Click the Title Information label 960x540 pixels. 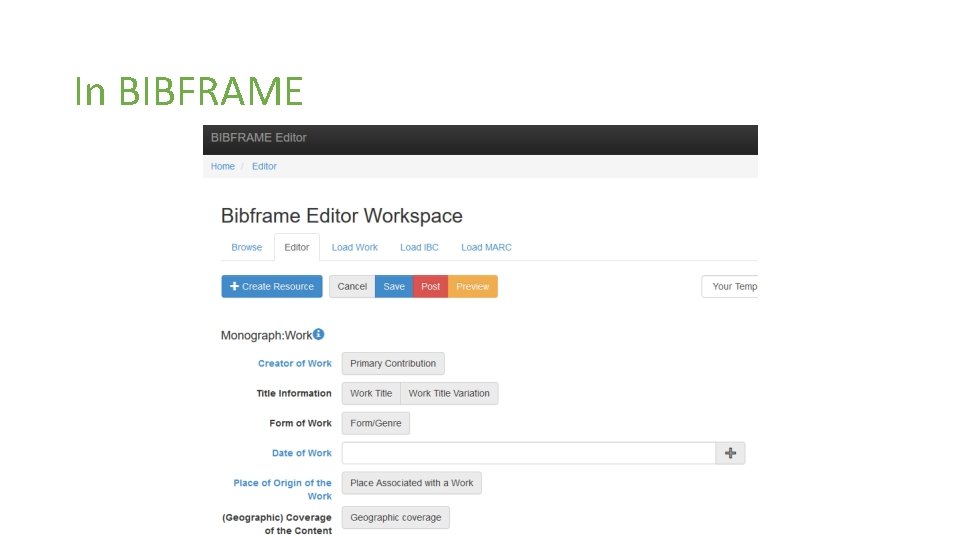pos(294,394)
